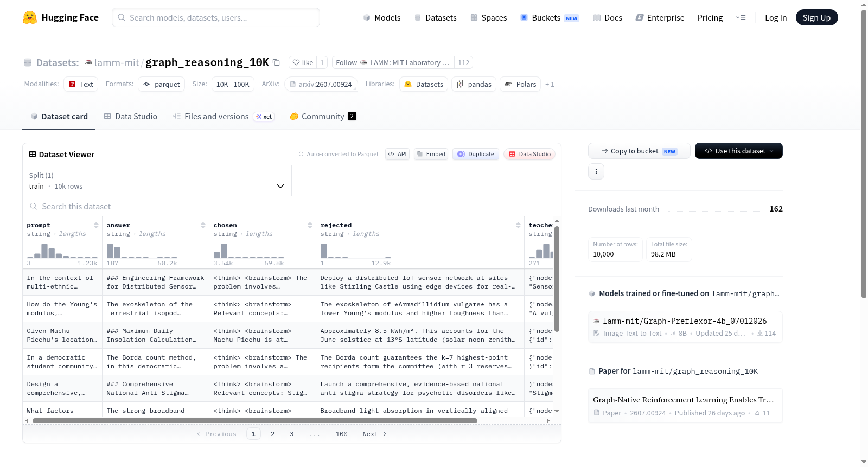The height and width of the screenshot is (467, 868).
Task: Go to page 2 of the table
Action: [272, 434]
